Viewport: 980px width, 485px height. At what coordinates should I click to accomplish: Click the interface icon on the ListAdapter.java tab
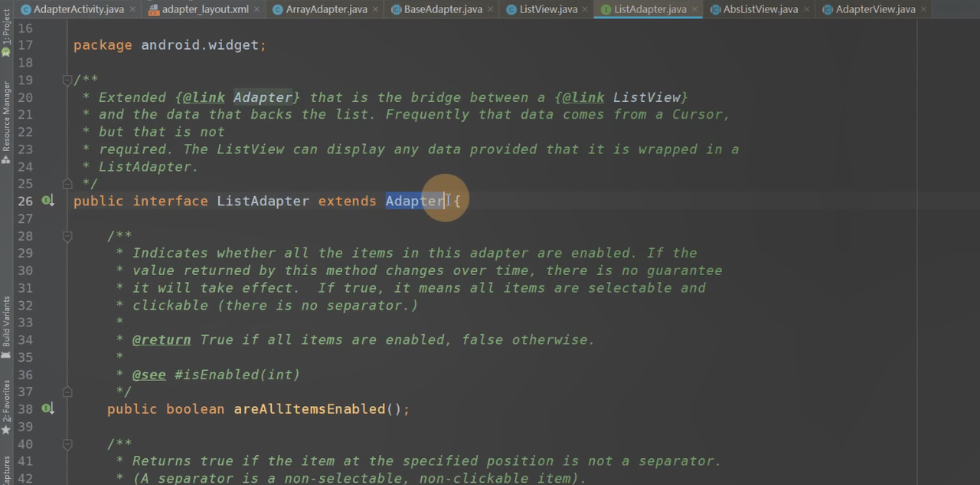click(x=606, y=9)
